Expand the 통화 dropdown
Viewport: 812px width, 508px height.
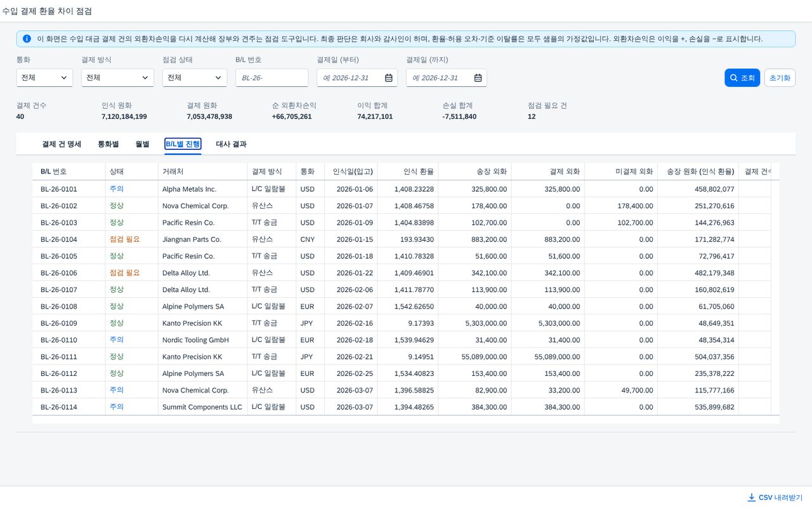pos(44,78)
